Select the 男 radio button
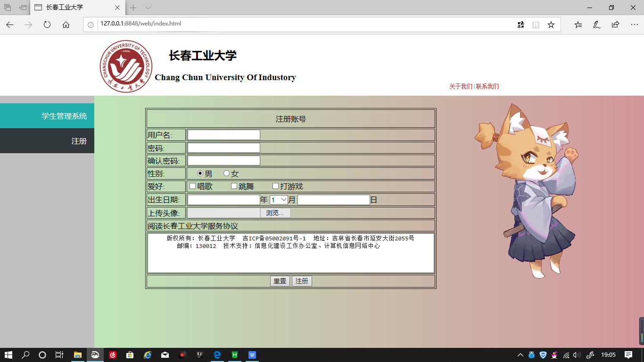644x362 pixels. (200, 173)
